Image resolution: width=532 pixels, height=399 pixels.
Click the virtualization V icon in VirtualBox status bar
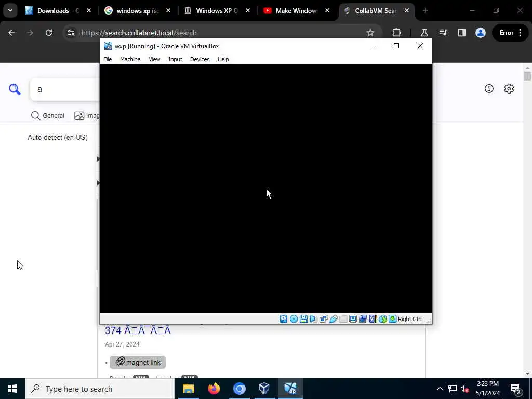coord(373,319)
